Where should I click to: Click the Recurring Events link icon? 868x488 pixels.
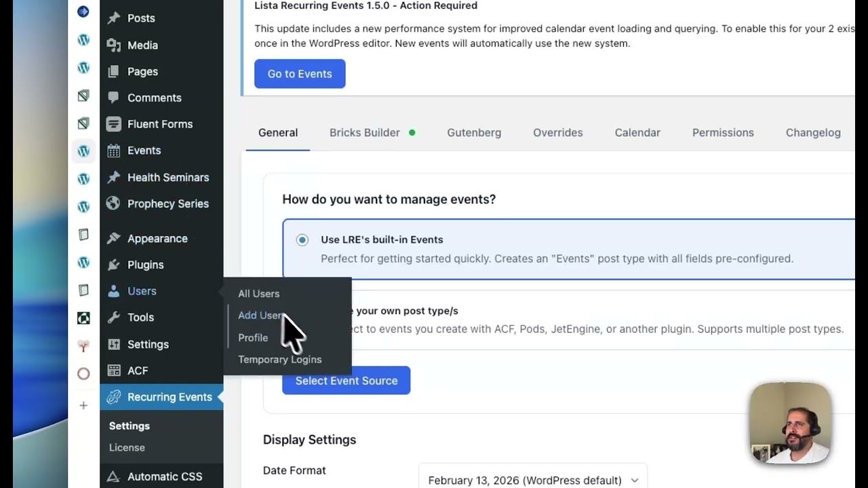click(x=114, y=397)
